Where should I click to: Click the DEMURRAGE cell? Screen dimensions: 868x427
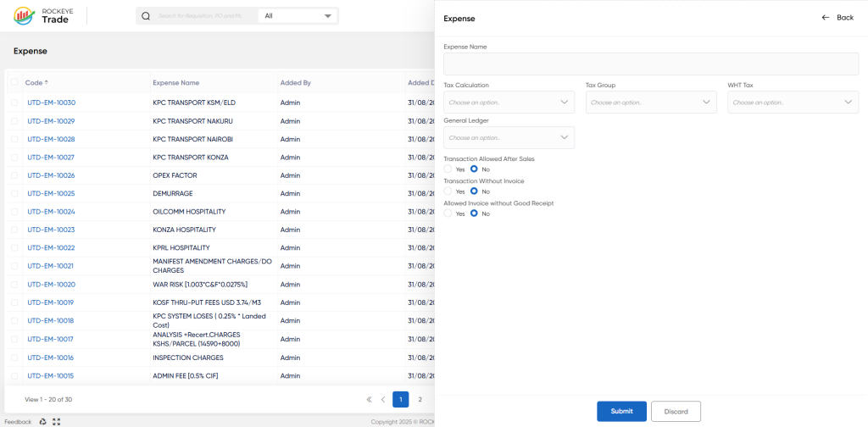(173, 193)
